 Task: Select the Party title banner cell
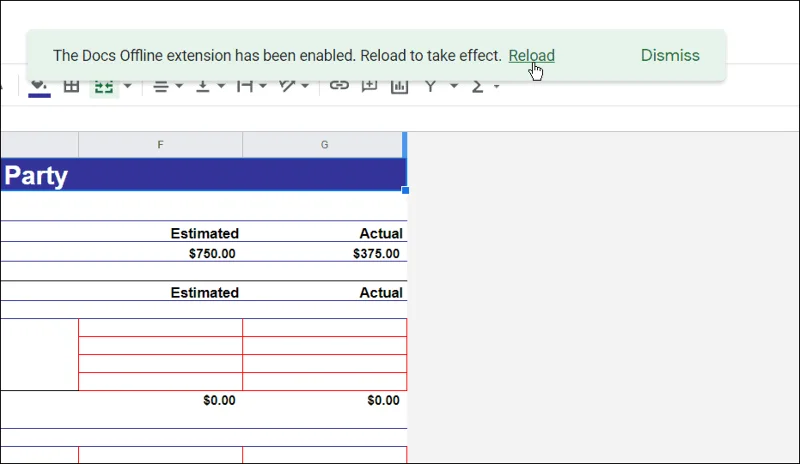[203, 175]
